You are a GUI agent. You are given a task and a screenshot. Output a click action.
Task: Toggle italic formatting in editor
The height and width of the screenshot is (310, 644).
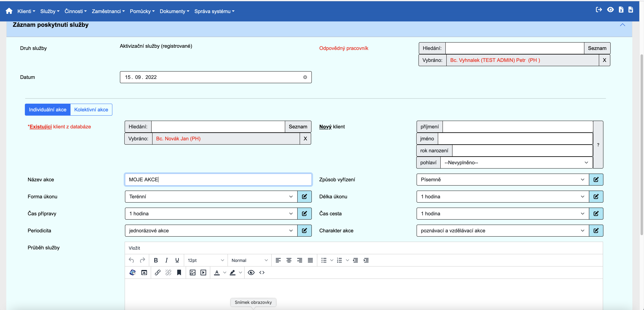coord(167,260)
